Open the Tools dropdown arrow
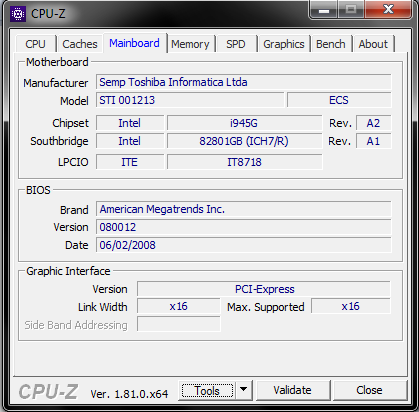 (244, 390)
